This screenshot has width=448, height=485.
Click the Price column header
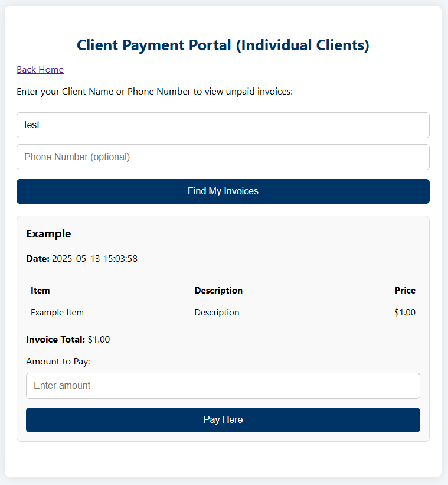click(406, 290)
